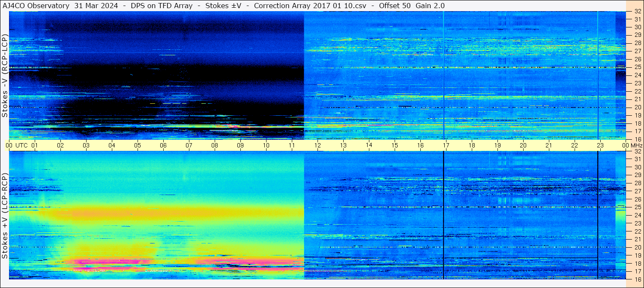This screenshot has width=644, height=288.
Task: Click the 03 hour tick label
Action: click(x=86, y=145)
